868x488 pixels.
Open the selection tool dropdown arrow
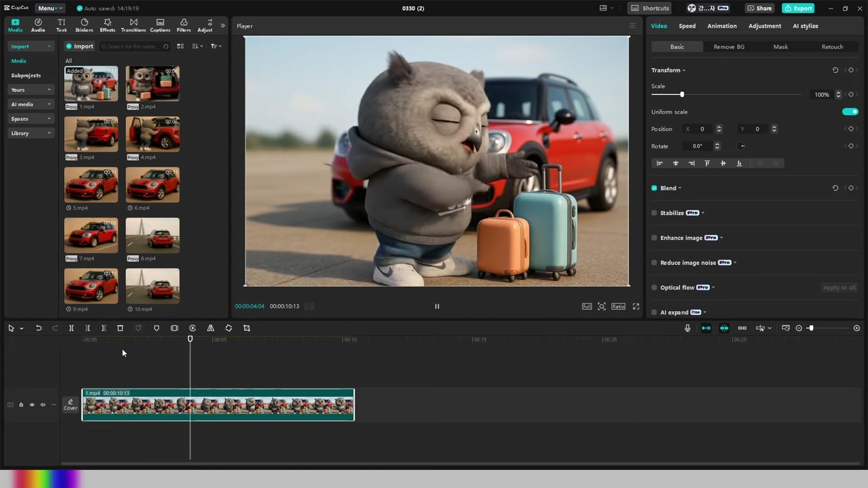tap(21, 329)
